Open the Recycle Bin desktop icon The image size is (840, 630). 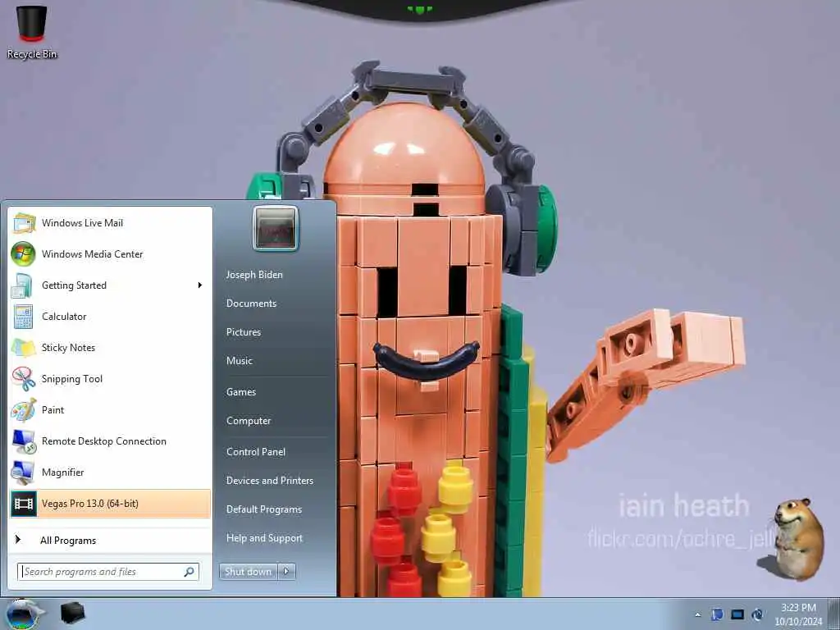32,31
